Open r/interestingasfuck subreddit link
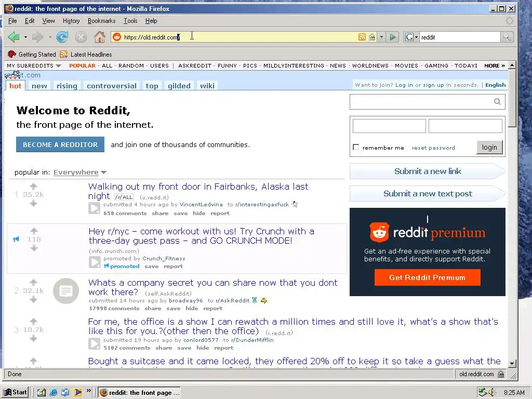This screenshot has width=532, height=399. pyautogui.click(x=262, y=204)
